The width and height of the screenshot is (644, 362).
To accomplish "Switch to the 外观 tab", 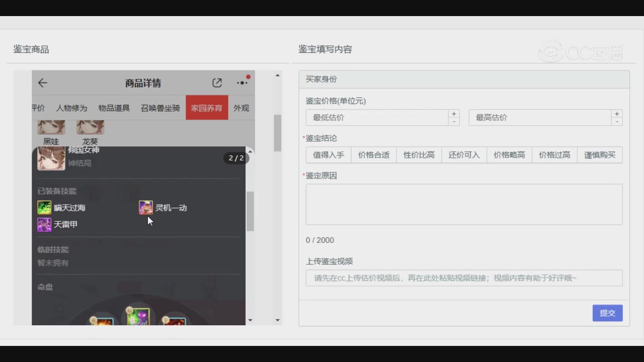I will [242, 108].
